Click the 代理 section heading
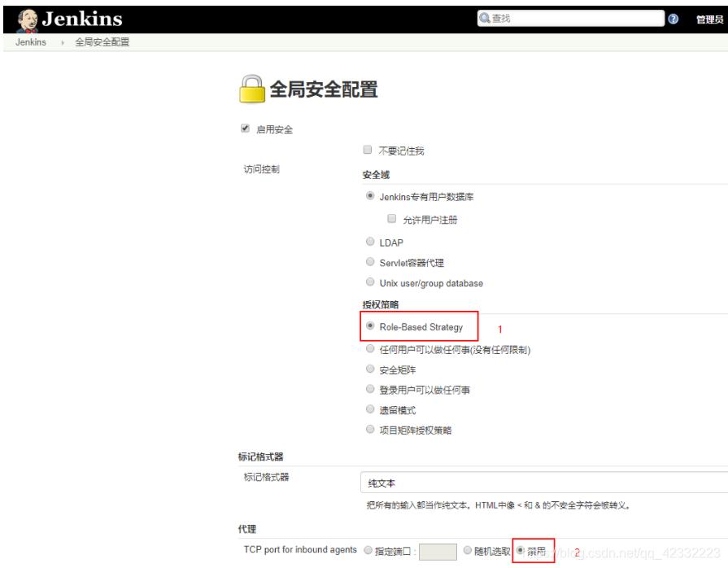 (247, 529)
